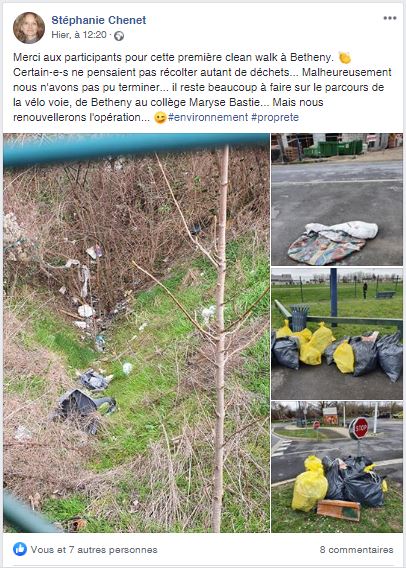The height and width of the screenshot is (568, 406).
Task: Click the post text mentioning Betheny
Action: point(202,87)
